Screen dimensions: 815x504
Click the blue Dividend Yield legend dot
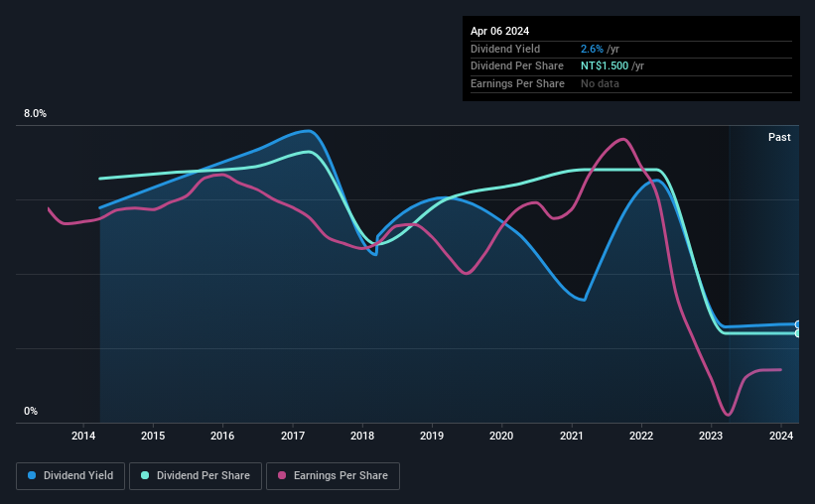32,475
